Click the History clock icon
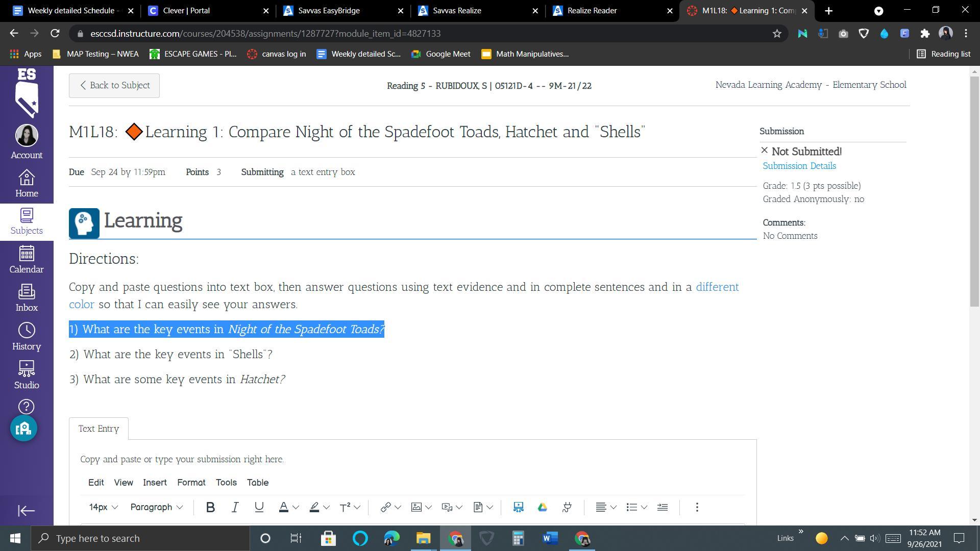 point(27,336)
